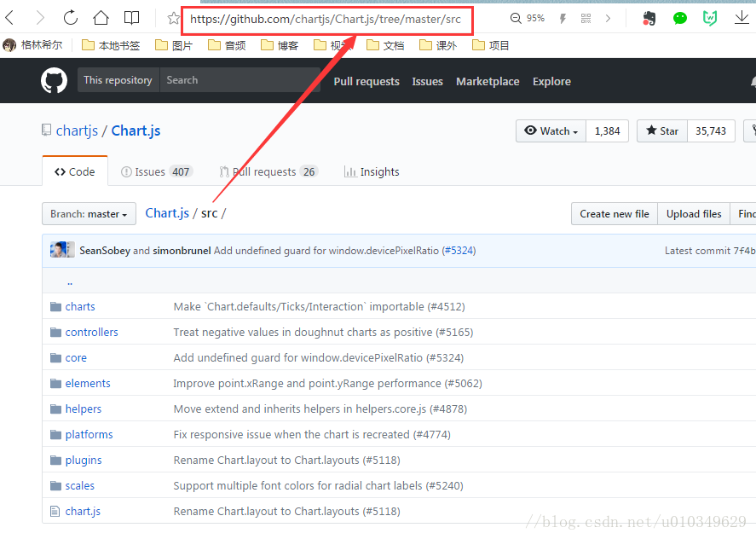The width and height of the screenshot is (756, 539).
Task: Open the 本地书签 bookmark folder
Action: tap(111, 45)
